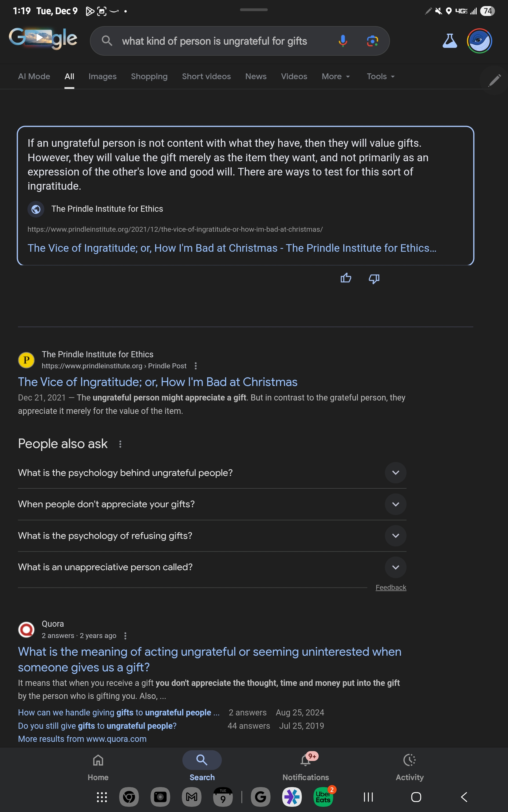This screenshot has width=508, height=812.
Task: Switch to the Images tab
Action: point(102,77)
